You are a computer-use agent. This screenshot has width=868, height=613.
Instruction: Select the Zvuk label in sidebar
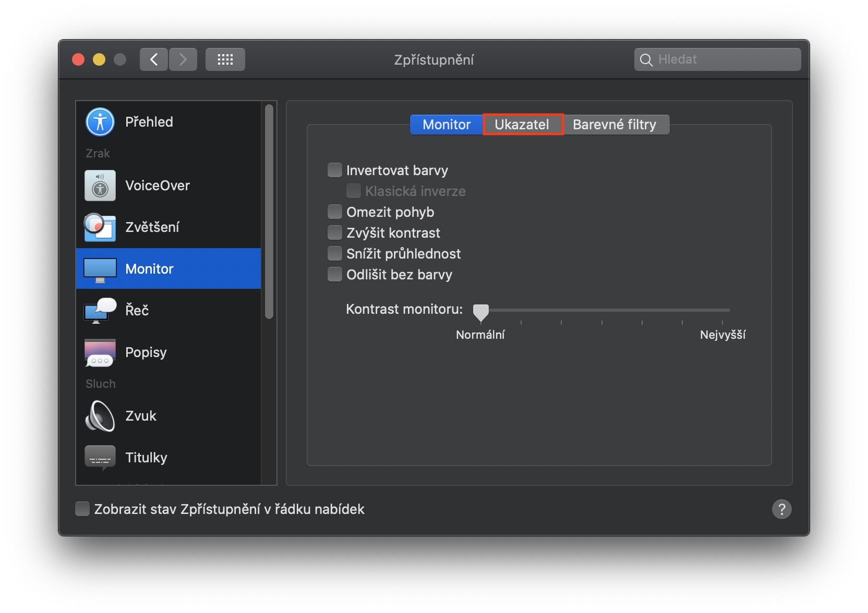point(141,416)
